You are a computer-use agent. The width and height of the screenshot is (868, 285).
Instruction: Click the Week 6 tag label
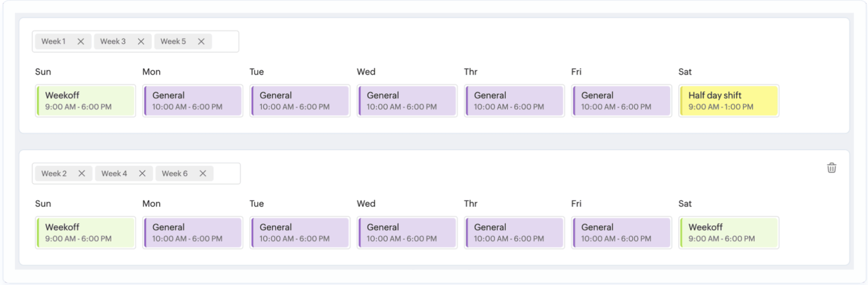pyautogui.click(x=175, y=173)
